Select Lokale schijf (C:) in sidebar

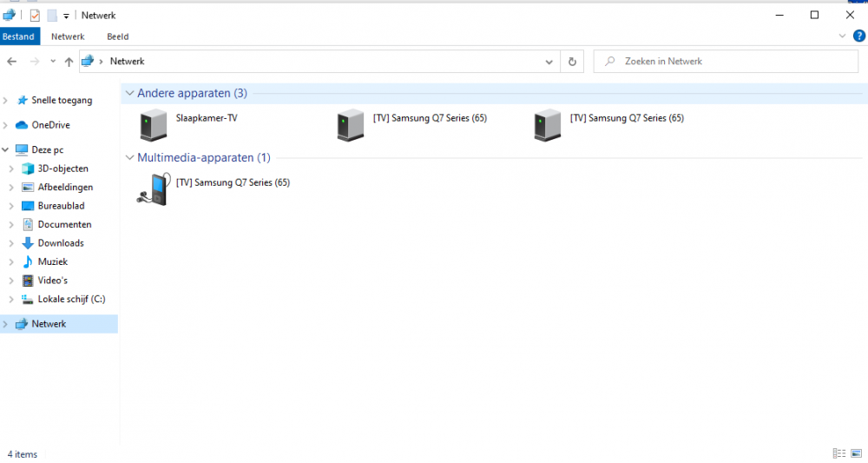tap(71, 299)
